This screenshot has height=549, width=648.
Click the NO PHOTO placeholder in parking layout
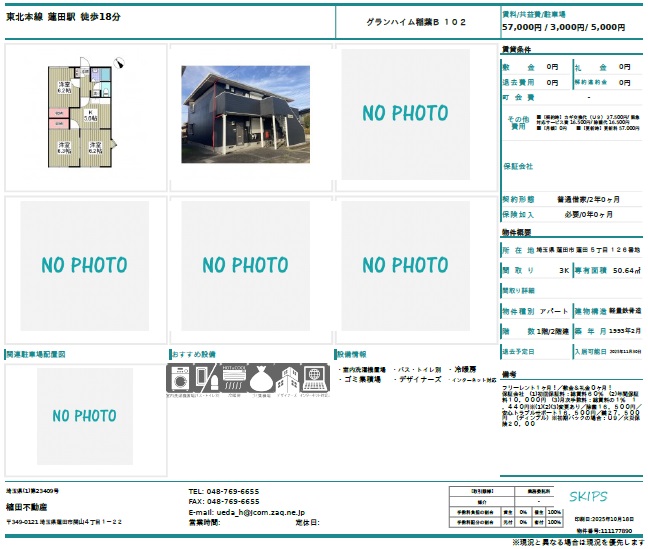tap(84, 415)
